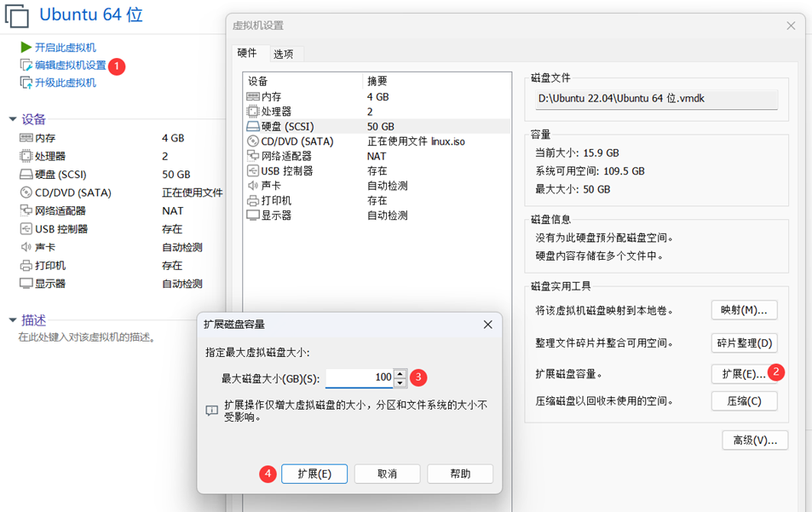Click the 打印机 icon in the settings hardware list
This screenshot has width=812, height=512.
pyautogui.click(x=253, y=200)
